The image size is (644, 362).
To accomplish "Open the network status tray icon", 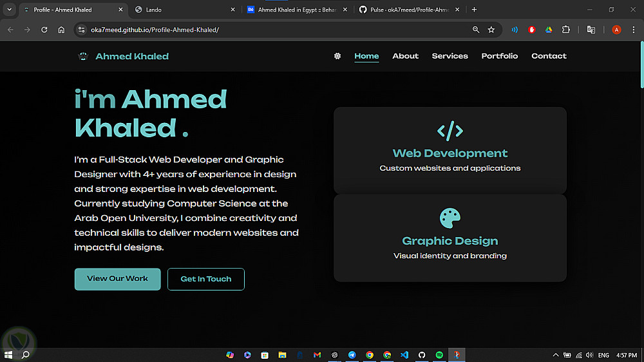I will [579, 355].
